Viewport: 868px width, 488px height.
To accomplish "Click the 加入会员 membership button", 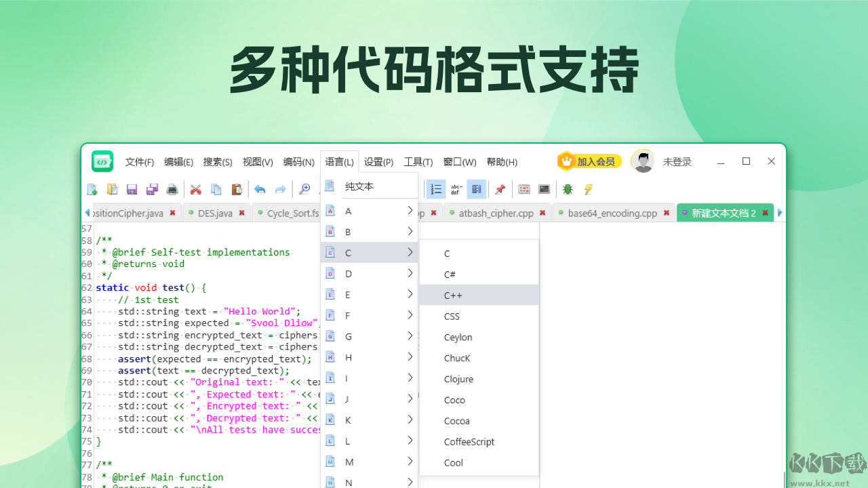I will tap(589, 161).
